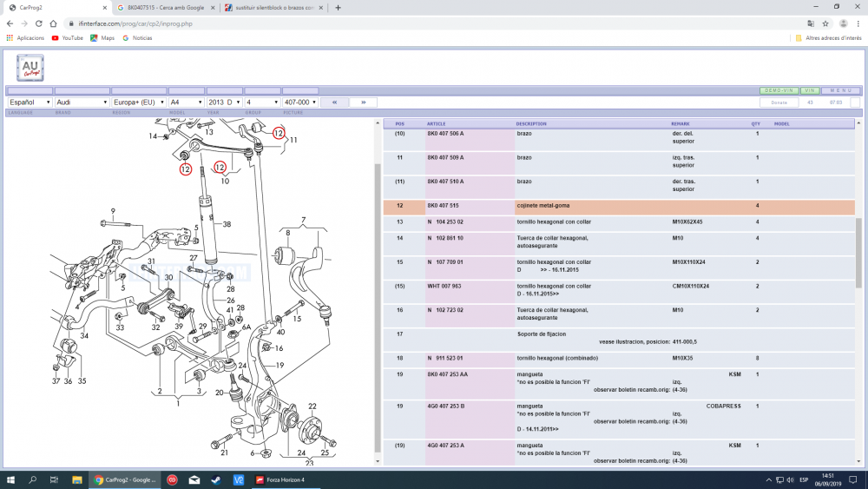Click part number 19 knuckle in diagram
The image size is (868, 489).
tap(279, 366)
